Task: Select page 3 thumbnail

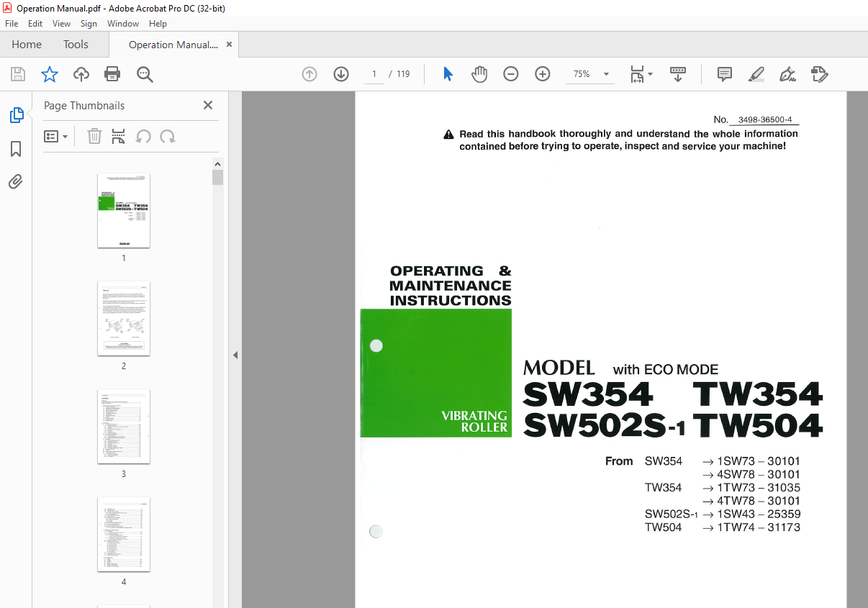Action: tap(124, 427)
